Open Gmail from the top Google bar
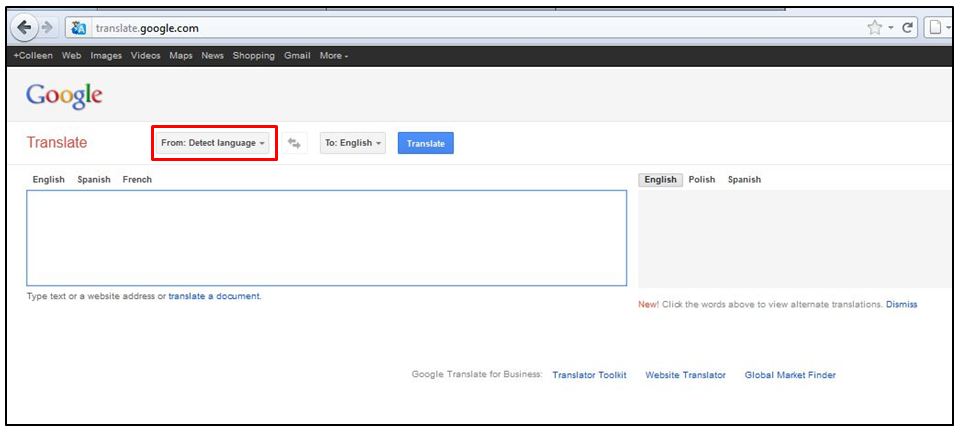962x436 pixels. [297, 56]
